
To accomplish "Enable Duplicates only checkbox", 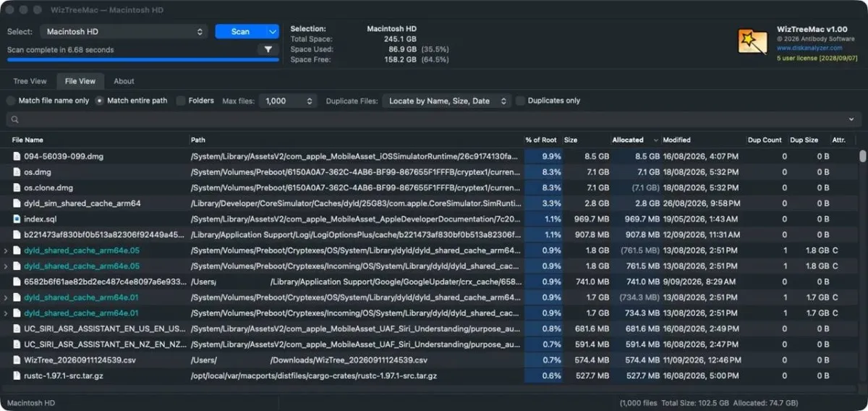I will click(x=520, y=101).
